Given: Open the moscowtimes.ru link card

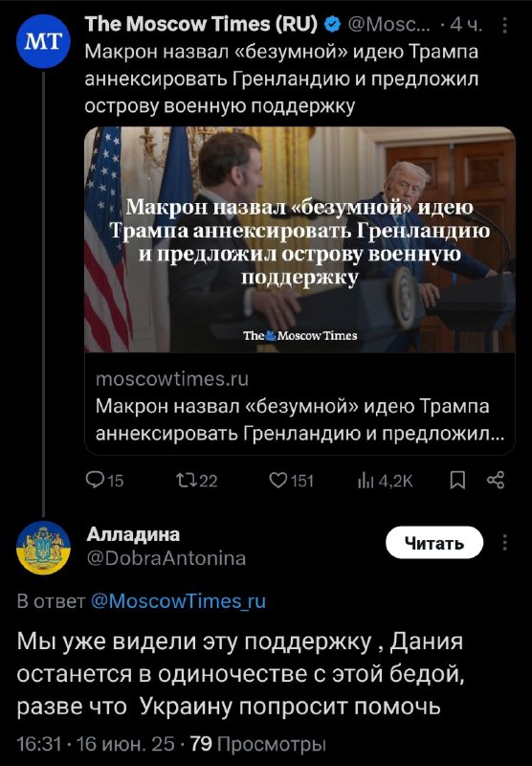Looking at the screenshot, I should [299, 404].
